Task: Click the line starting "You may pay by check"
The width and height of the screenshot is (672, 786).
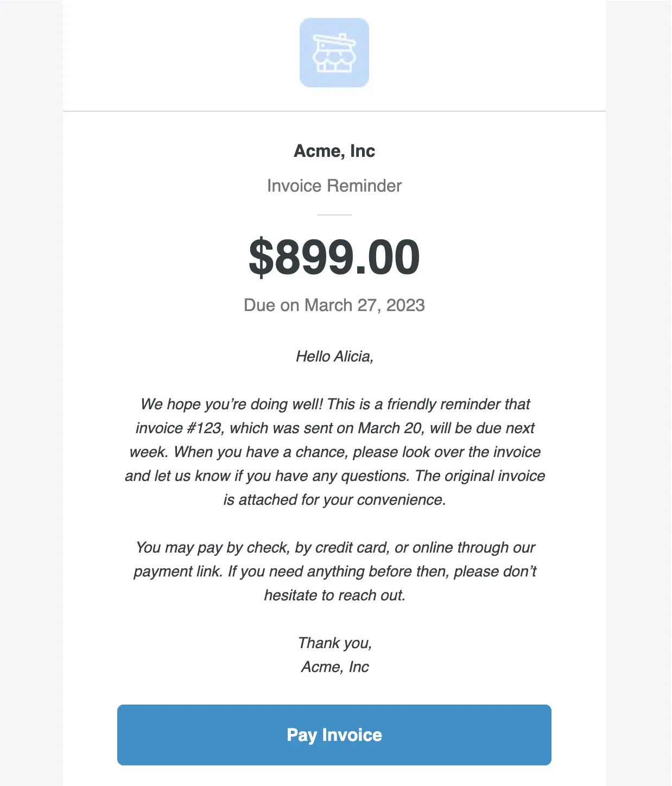Action: click(334, 547)
